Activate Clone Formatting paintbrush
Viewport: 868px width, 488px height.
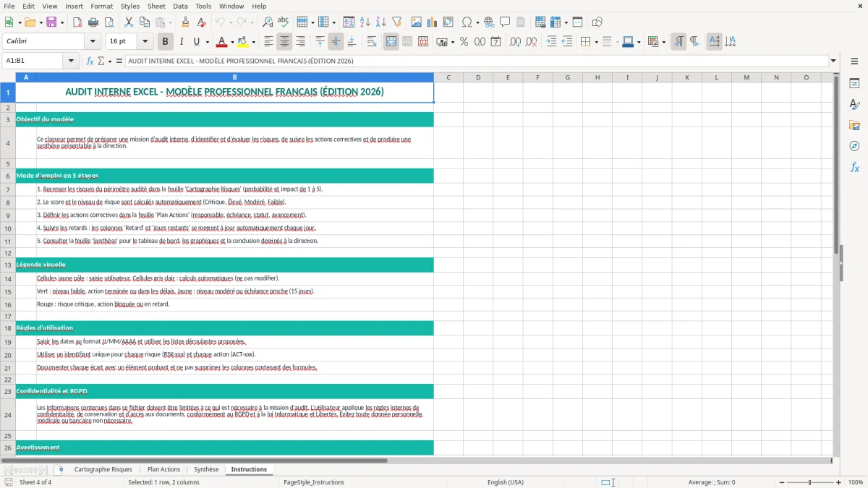[x=185, y=22]
